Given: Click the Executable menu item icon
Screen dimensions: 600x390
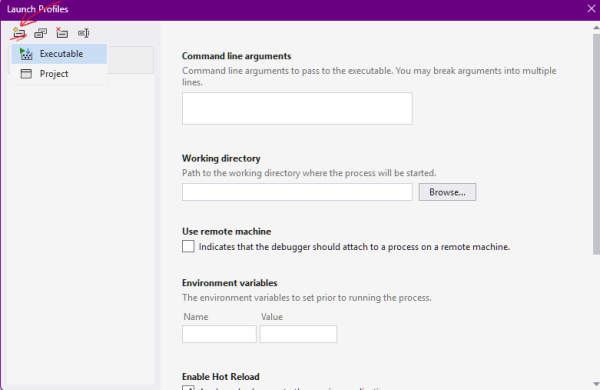Looking at the screenshot, I should (x=26, y=54).
